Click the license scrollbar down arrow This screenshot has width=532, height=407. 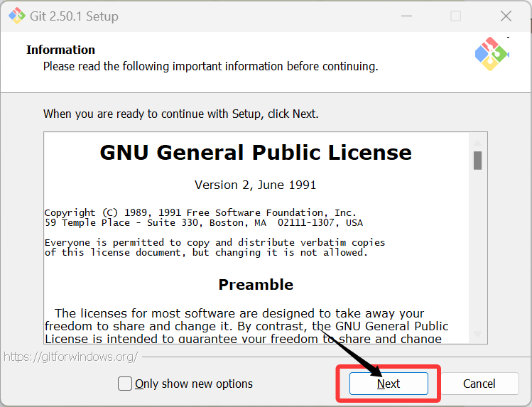point(477,334)
